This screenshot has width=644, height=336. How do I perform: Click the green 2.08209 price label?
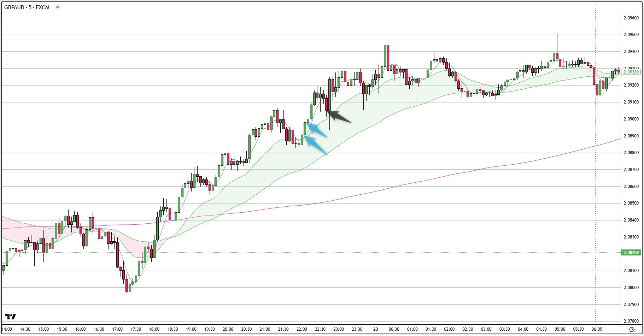(x=631, y=253)
